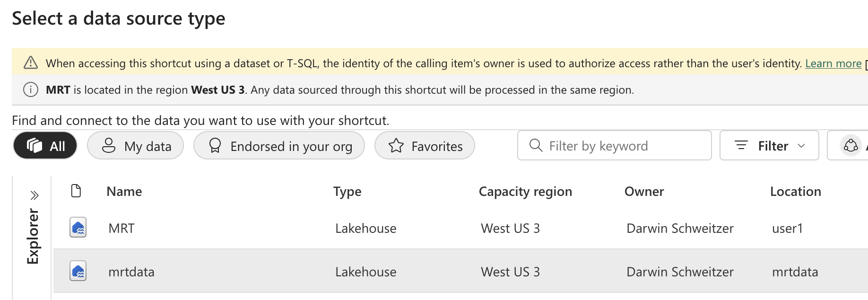Click the info circle icon beside MRT notice

31,89
